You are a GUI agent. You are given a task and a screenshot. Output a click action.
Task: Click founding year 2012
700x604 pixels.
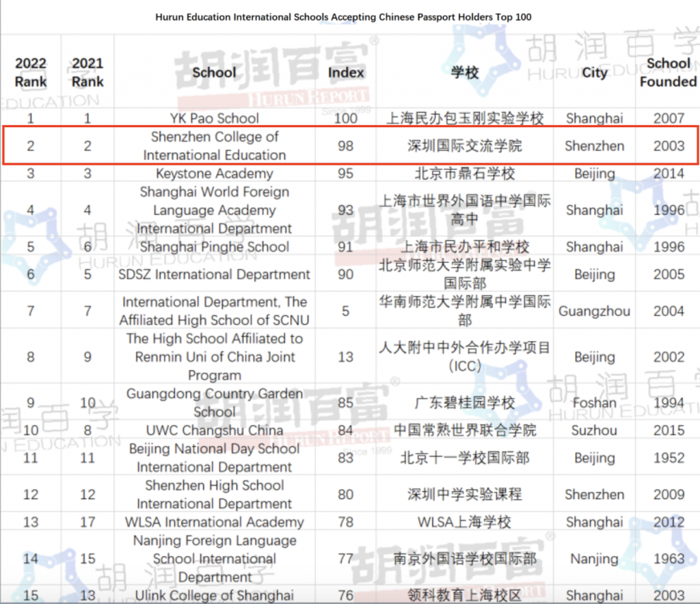[x=669, y=522]
